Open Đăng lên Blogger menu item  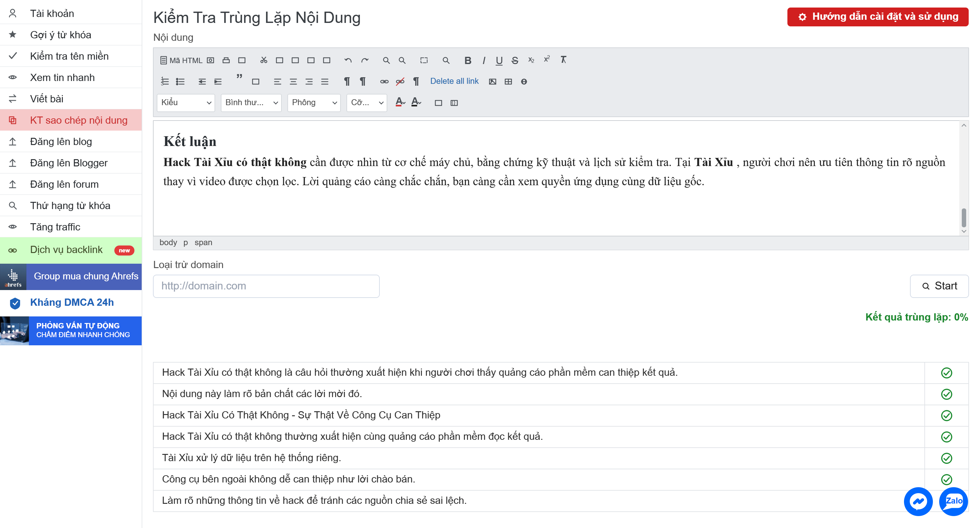tap(71, 163)
